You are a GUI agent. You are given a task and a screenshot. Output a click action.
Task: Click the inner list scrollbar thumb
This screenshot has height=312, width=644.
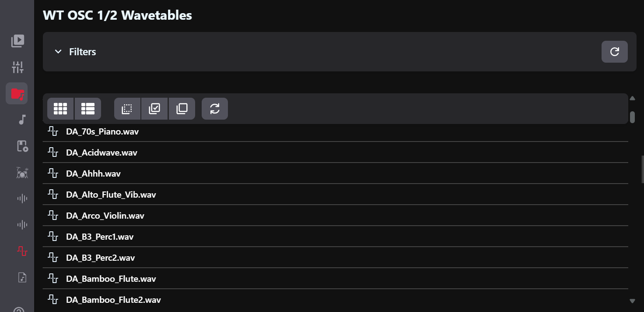coord(632,117)
